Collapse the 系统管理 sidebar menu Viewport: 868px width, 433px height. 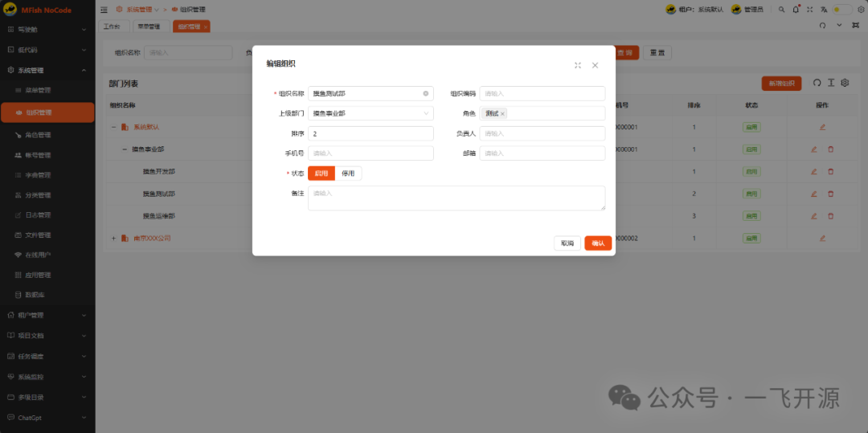click(x=47, y=70)
